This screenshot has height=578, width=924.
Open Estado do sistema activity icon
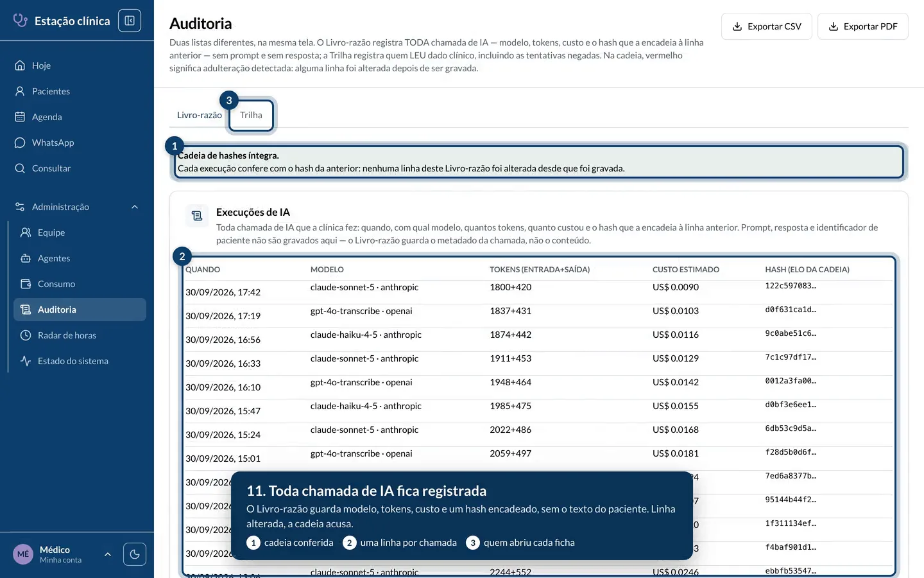26,361
